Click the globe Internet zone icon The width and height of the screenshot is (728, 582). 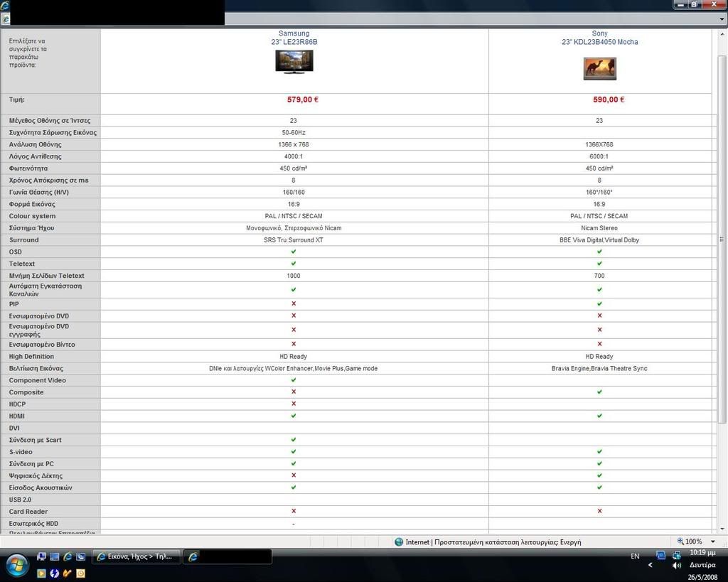pos(398,541)
